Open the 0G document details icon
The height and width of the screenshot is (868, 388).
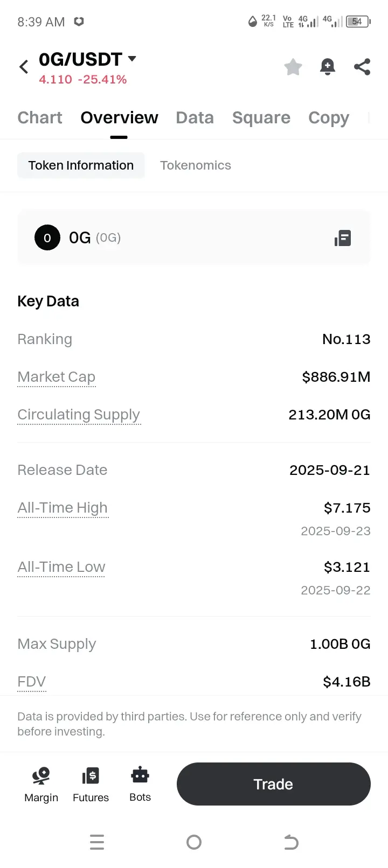click(343, 238)
